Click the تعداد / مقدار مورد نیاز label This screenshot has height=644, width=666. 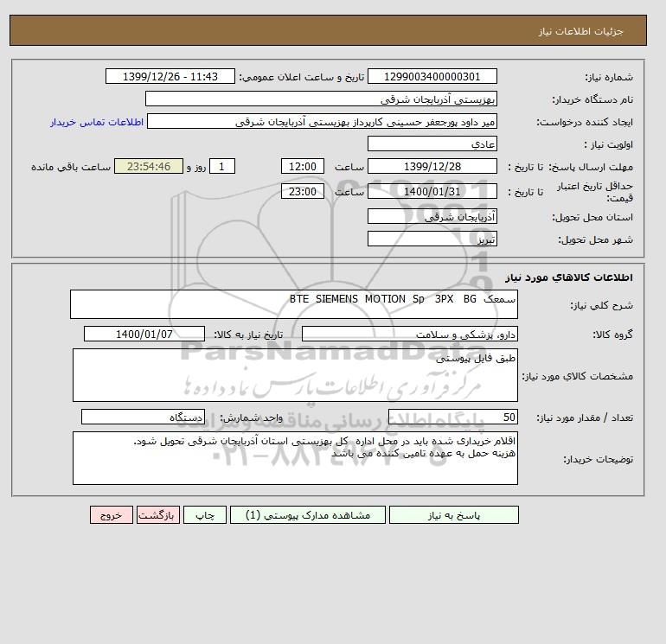click(585, 418)
